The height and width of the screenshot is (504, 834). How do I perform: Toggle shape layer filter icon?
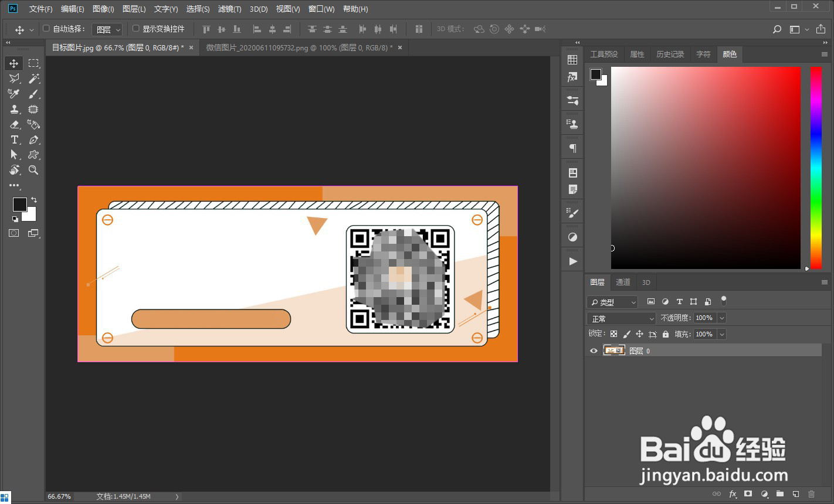tap(693, 302)
